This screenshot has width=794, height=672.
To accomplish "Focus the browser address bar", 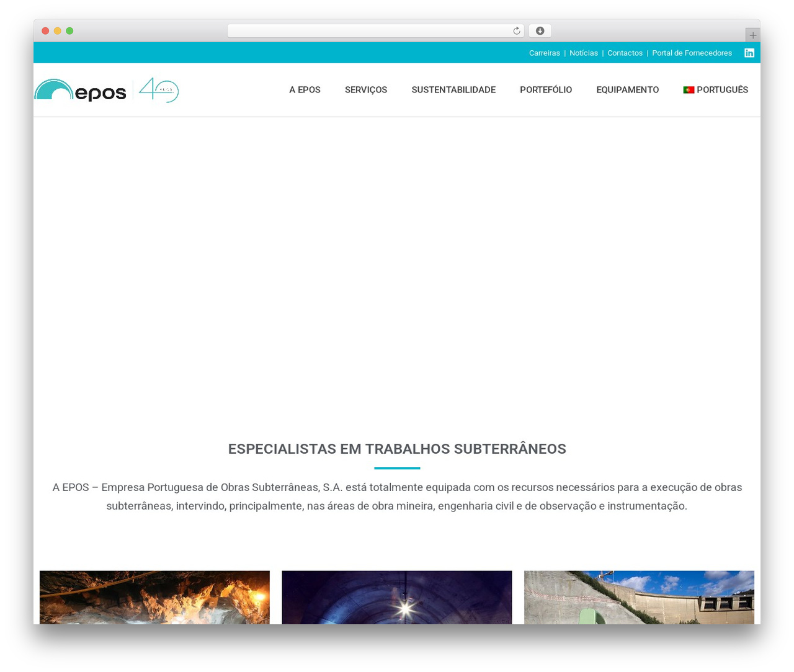I will [x=375, y=31].
